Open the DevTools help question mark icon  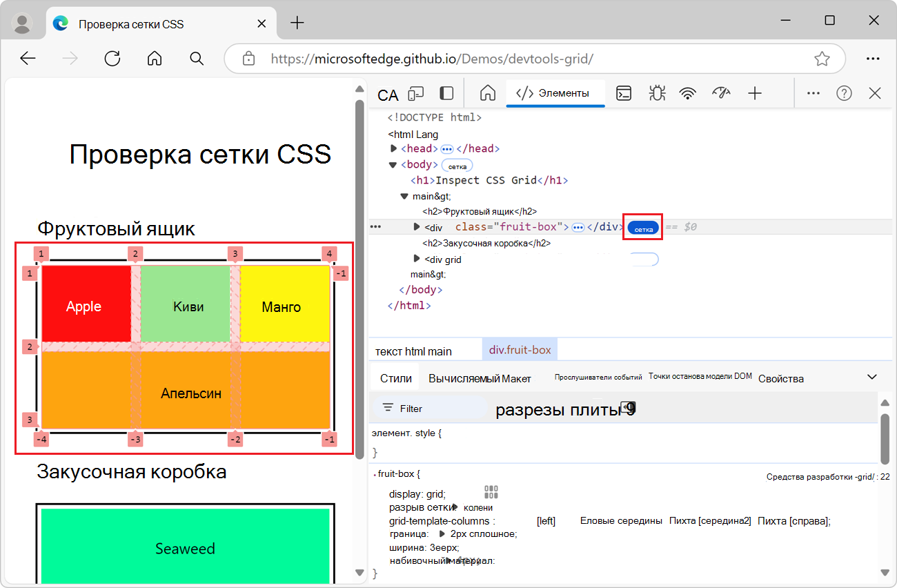tap(844, 93)
